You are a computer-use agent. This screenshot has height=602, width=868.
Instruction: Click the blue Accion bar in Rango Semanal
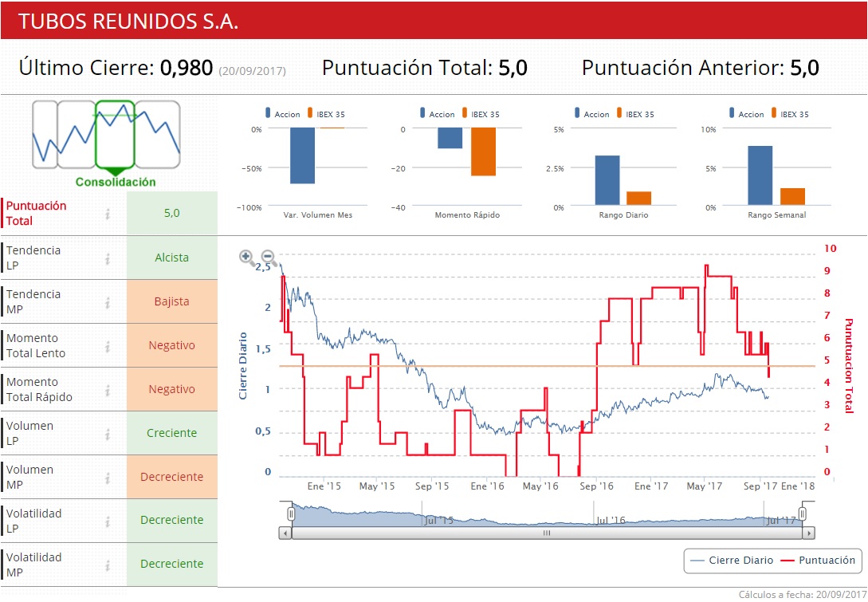tap(760, 175)
